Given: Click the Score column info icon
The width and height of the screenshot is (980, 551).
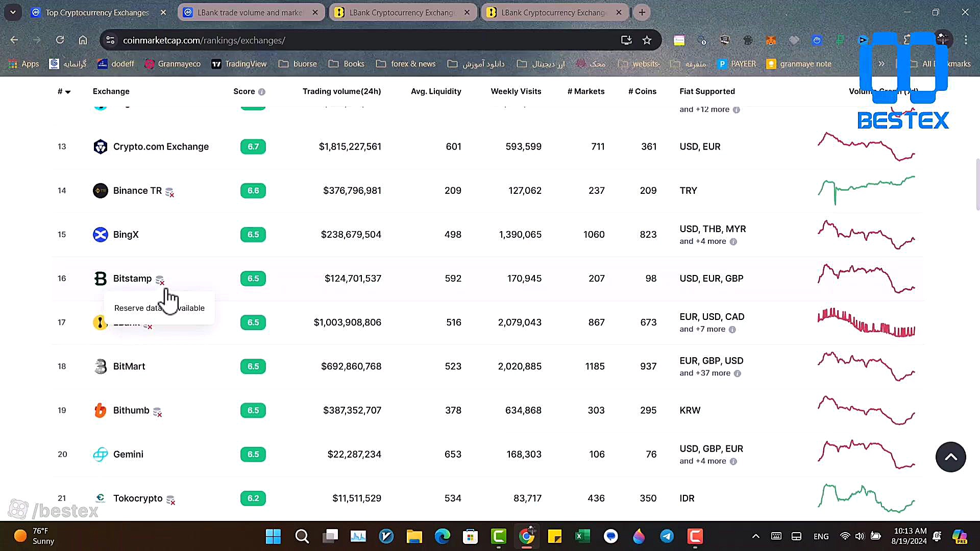Looking at the screenshot, I should point(262,92).
